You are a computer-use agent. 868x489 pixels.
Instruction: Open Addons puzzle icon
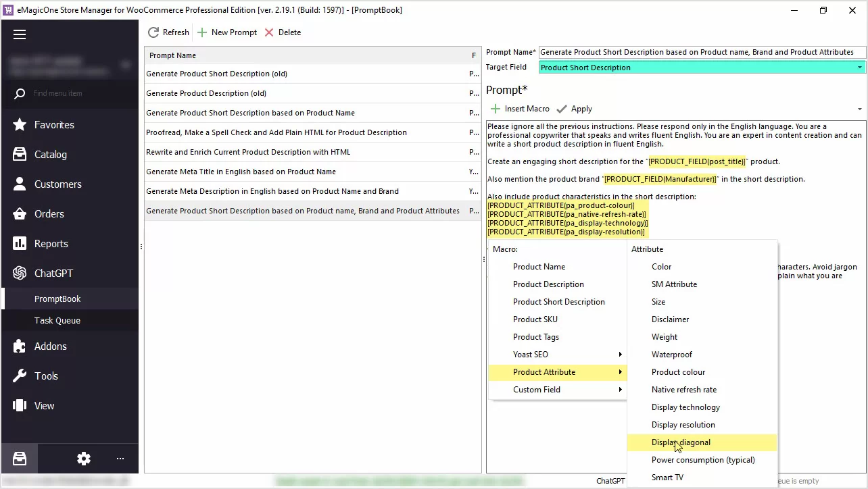point(20,346)
